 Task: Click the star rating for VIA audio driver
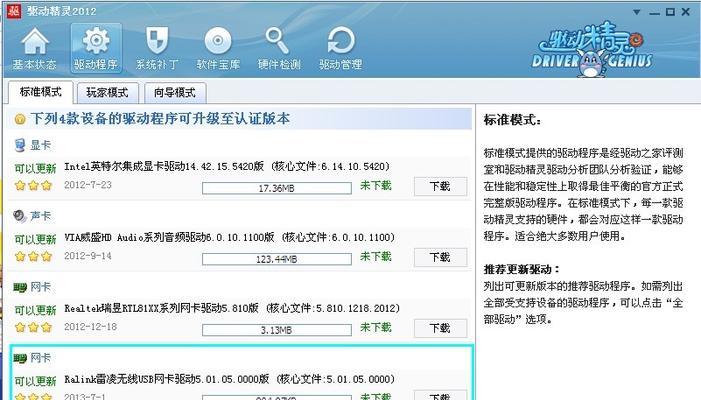coord(34,257)
